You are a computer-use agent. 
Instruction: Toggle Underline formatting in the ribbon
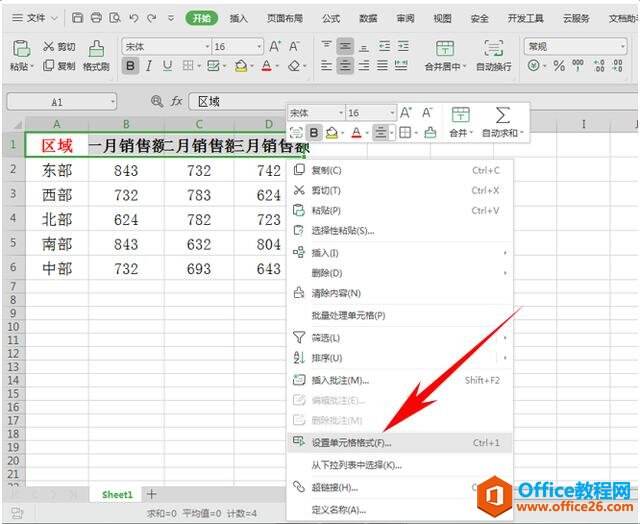coord(167,66)
